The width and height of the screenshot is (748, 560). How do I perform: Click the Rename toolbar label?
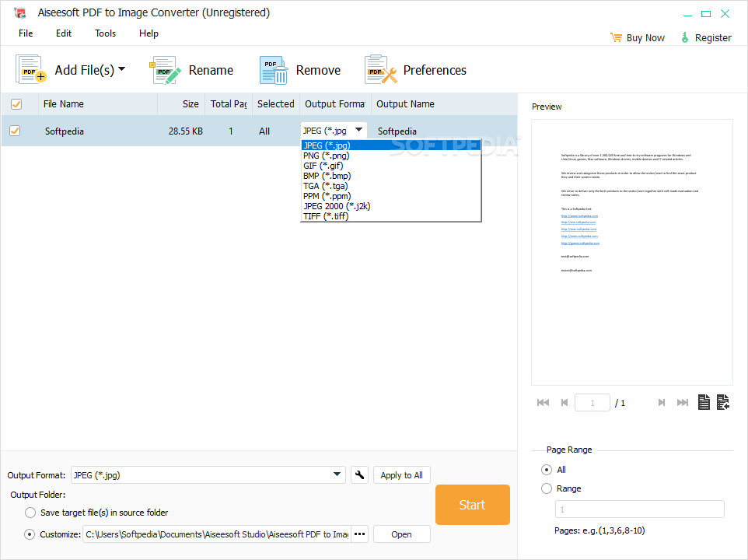pyautogui.click(x=211, y=70)
